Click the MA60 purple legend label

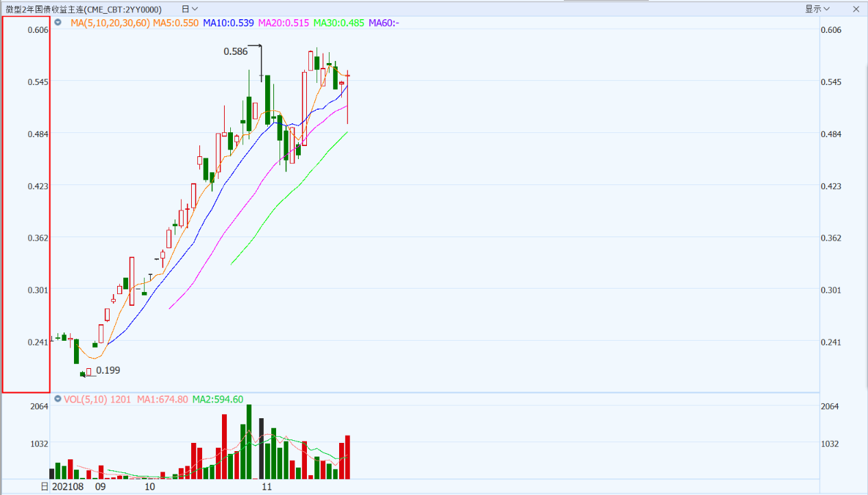click(x=384, y=23)
